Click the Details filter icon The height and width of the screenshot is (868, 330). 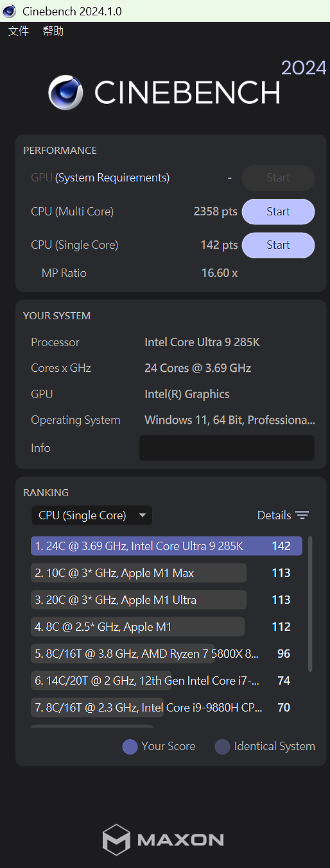click(302, 515)
